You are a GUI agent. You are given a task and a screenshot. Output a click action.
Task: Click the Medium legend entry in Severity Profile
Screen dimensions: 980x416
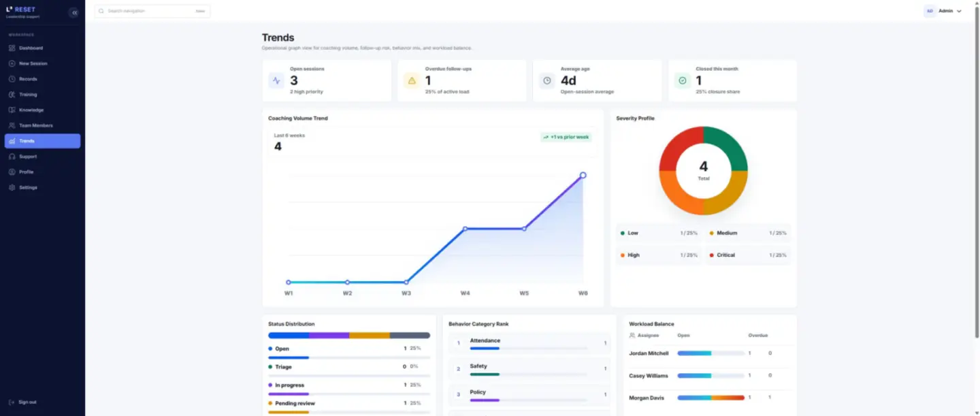(x=748, y=233)
